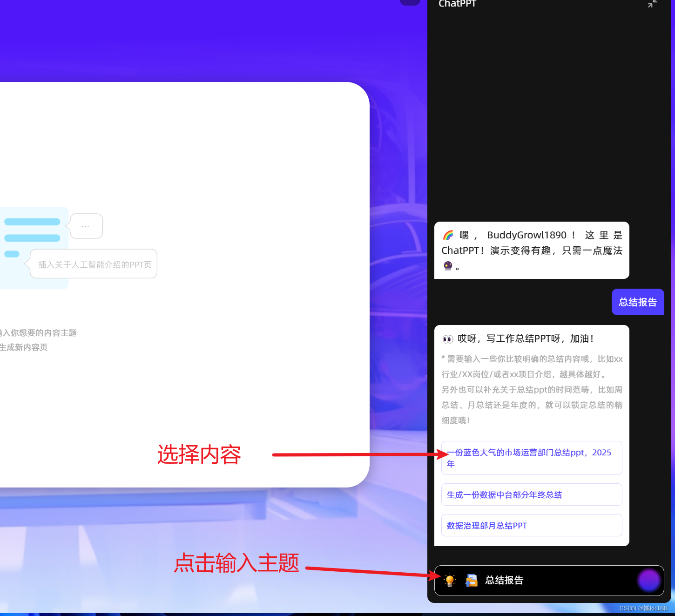Click the purple 总结报告 message bubble
This screenshot has width=675, height=616.
[x=638, y=302]
